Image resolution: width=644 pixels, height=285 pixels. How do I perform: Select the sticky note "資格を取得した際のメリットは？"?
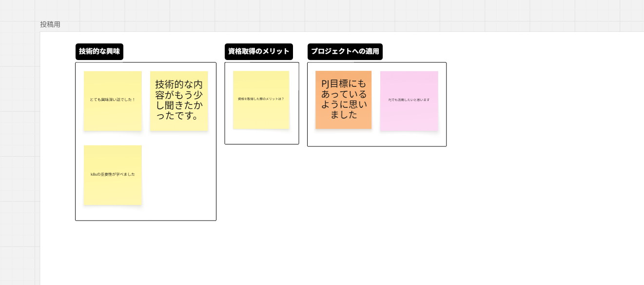coord(261,100)
